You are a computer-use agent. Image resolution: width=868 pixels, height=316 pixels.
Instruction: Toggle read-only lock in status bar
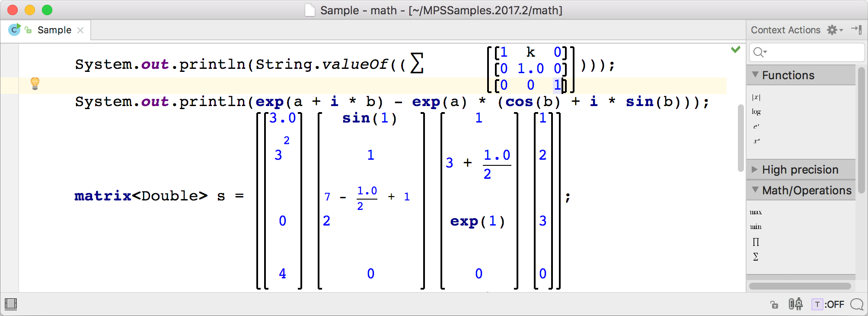click(x=774, y=305)
